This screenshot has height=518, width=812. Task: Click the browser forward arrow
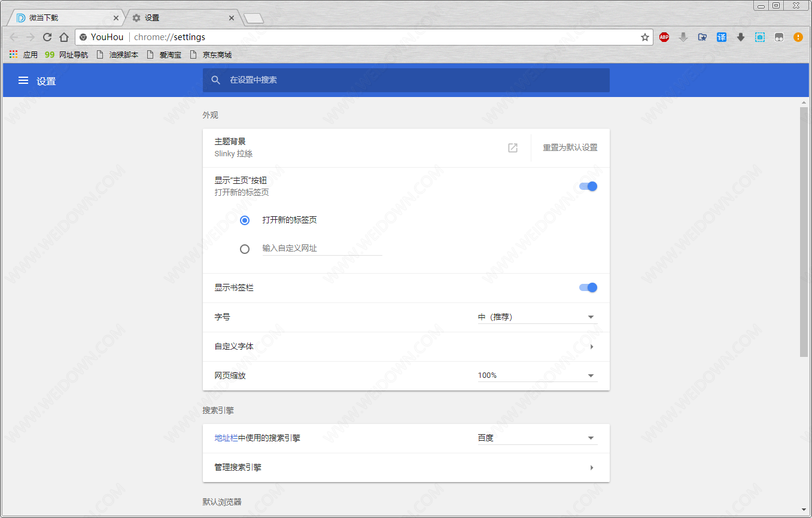tap(31, 37)
